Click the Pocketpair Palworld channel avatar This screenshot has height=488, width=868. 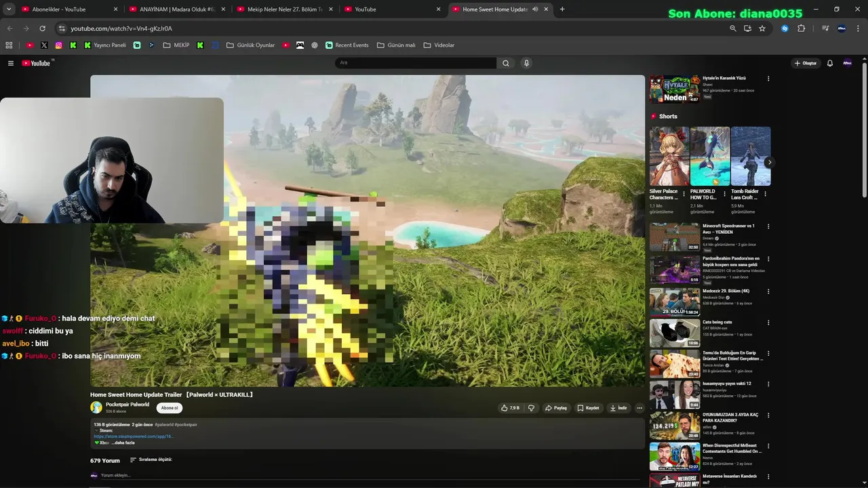click(96, 407)
